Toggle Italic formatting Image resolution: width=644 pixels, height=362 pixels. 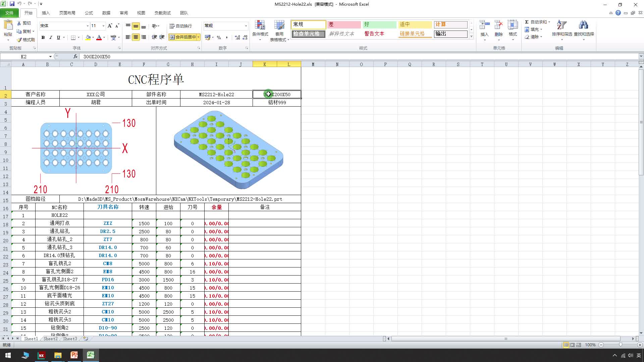(x=51, y=38)
